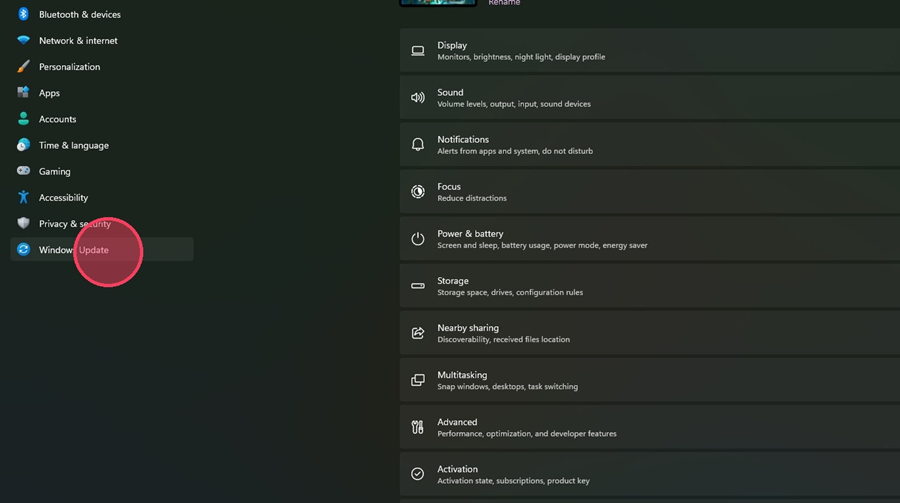Click the Time & language globe icon

[23, 145]
